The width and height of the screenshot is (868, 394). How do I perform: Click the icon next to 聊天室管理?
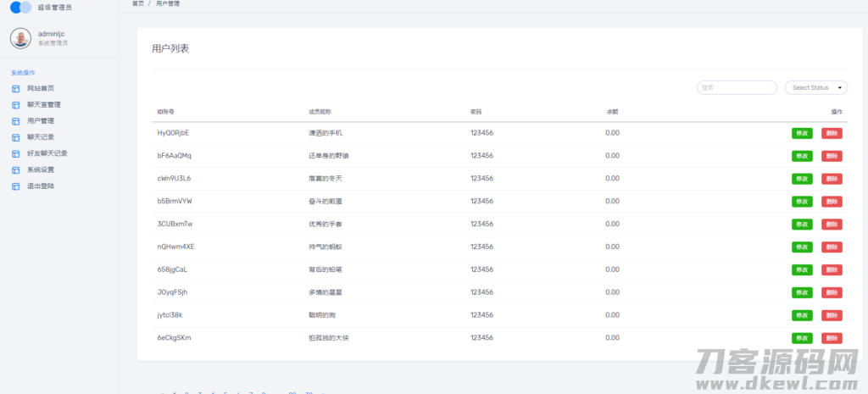tap(15, 105)
